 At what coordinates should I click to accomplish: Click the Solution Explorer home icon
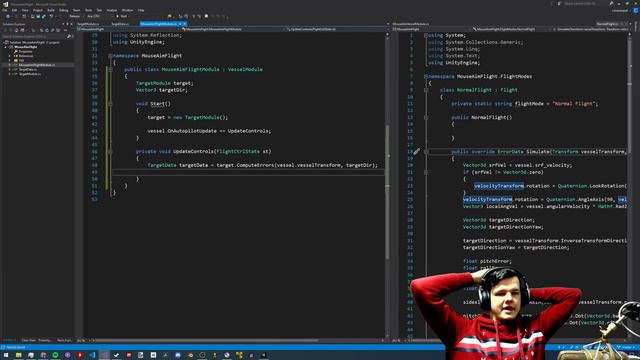click(16, 30)
